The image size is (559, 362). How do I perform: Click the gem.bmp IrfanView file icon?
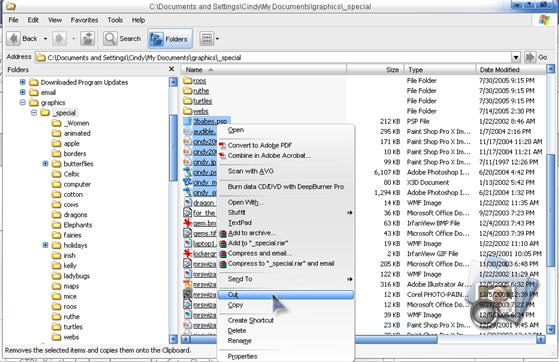coord(188,223)
